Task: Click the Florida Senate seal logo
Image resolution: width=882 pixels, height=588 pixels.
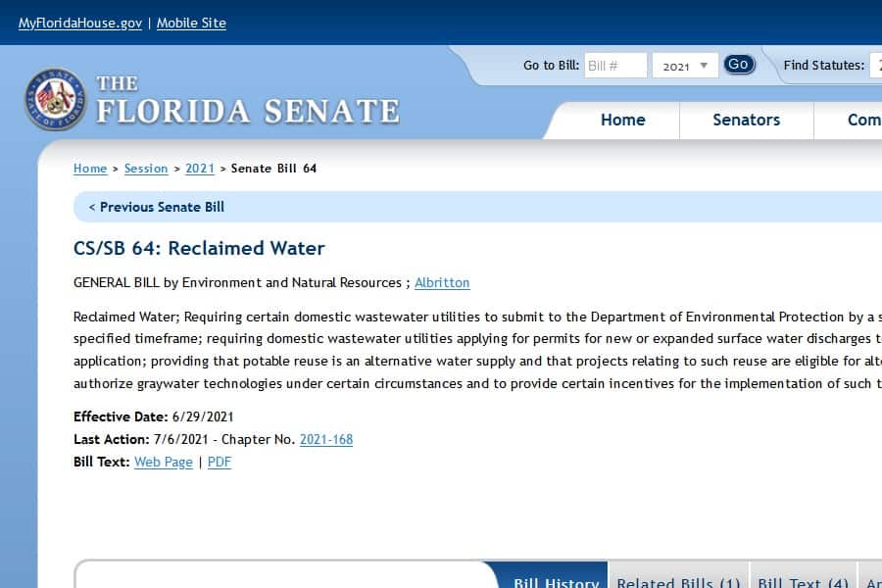Action: pos(55,99)
